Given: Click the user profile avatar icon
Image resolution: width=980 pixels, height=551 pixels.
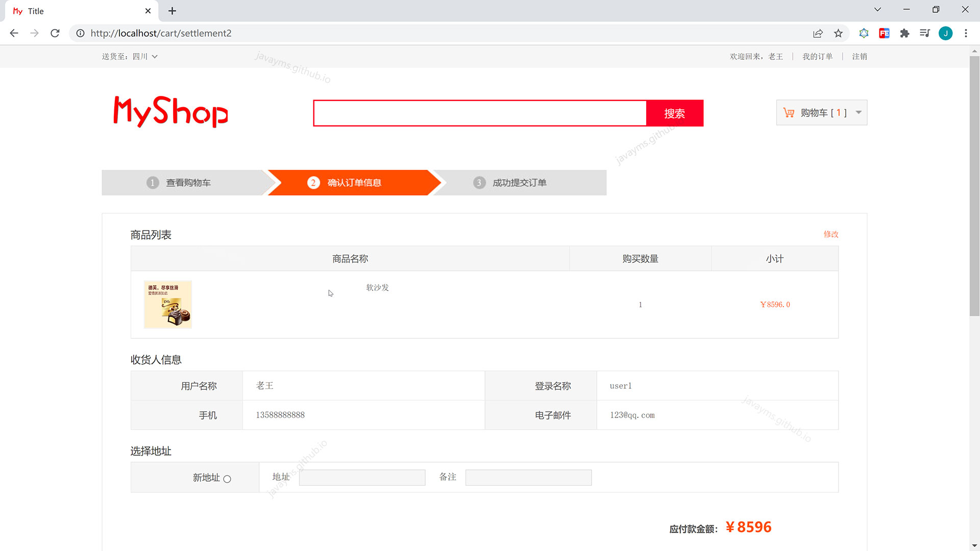Looking at the screenshot, I should (x=946, y=33).
